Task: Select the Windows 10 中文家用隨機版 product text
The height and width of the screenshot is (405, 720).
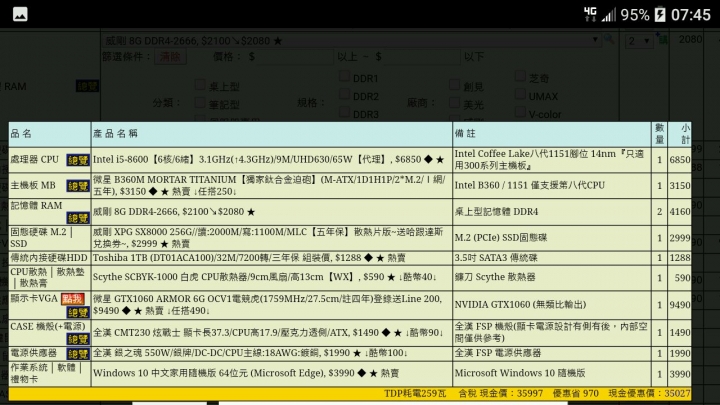Action: coord(246,373)
